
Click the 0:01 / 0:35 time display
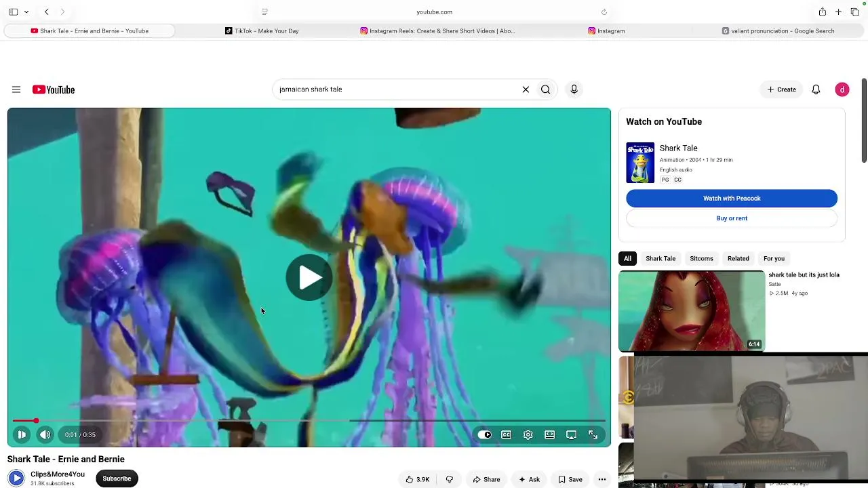coord(80,434)
